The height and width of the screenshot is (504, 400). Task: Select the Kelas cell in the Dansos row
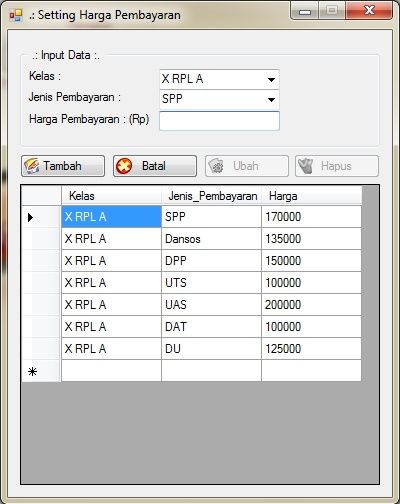tap(111, 239)
